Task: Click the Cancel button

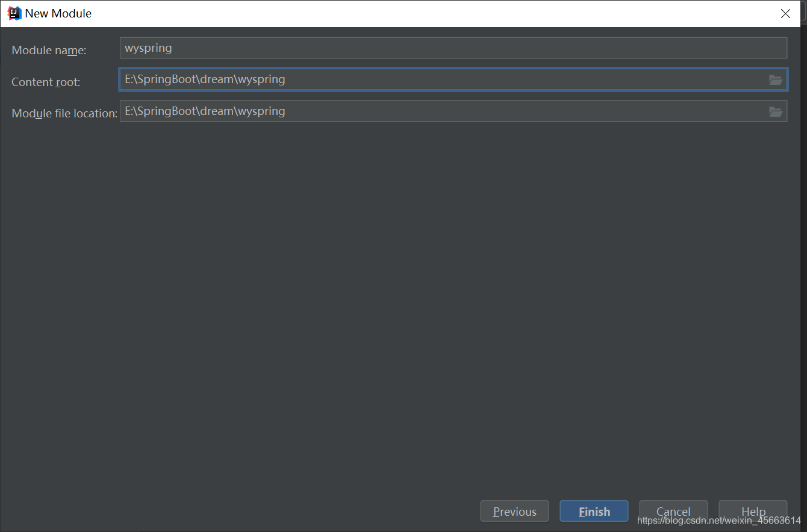Action: (x=673, y=511)
